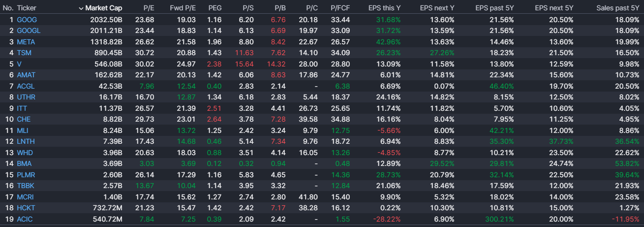Screen dimensions: 644x227
Task: Sort by the No. column header
Action: point(8,8)
